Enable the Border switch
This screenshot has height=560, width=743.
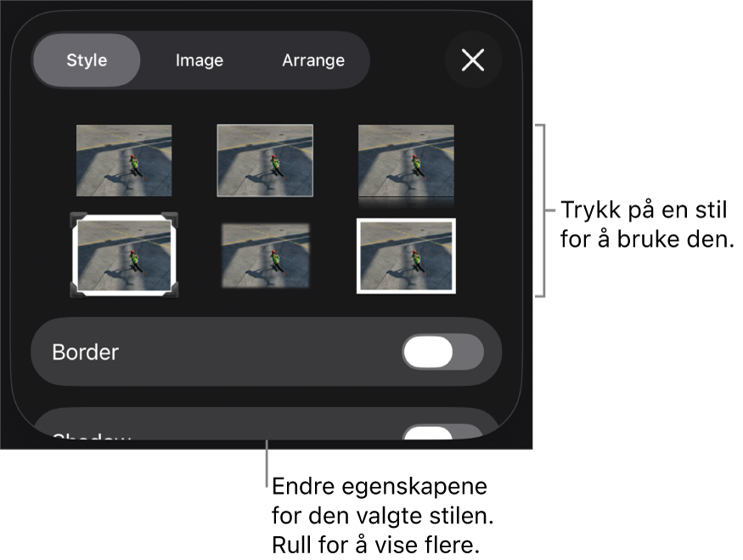point(442,352)
